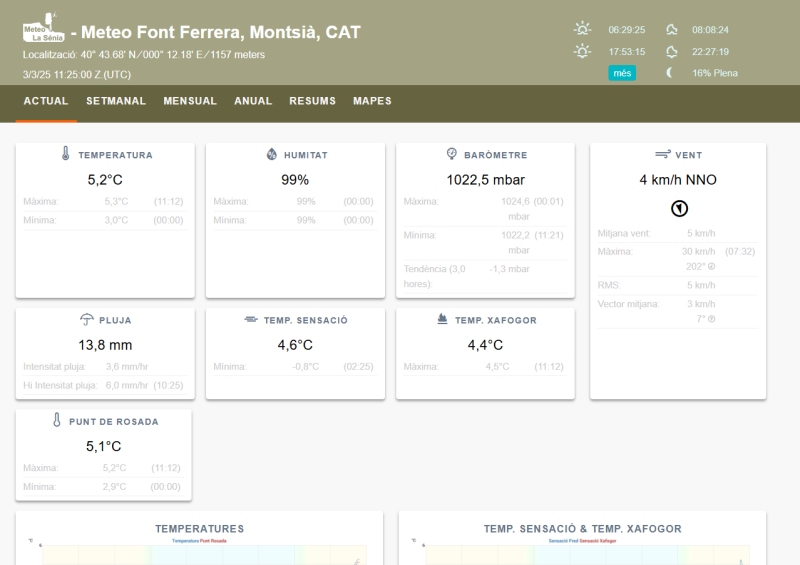Click the umbrella icon beside Pluja
The height and width of the screenshot is (565, 800).
(x=86, y=320)
